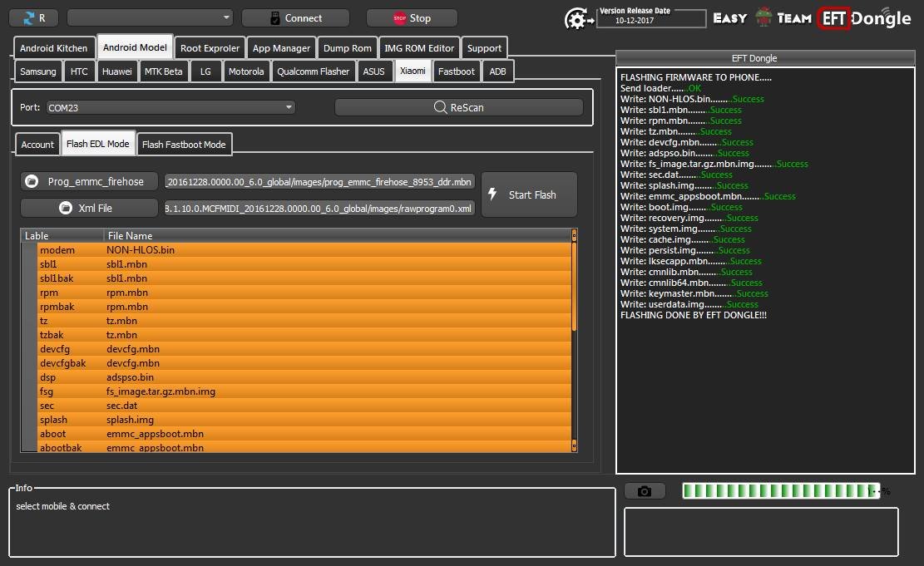Select the MTK Beta tab
The height and width of the screenshot is (566, 924).
163,71
